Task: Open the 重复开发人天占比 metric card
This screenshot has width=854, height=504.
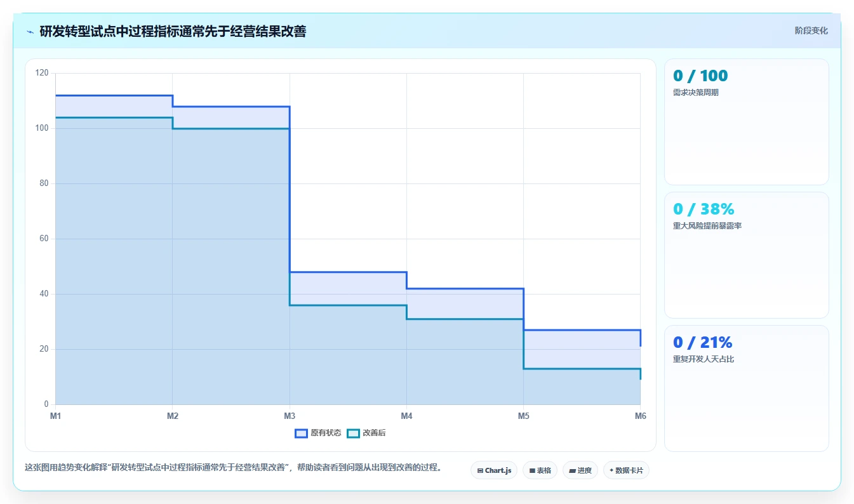Action: (x=746, y=388)
